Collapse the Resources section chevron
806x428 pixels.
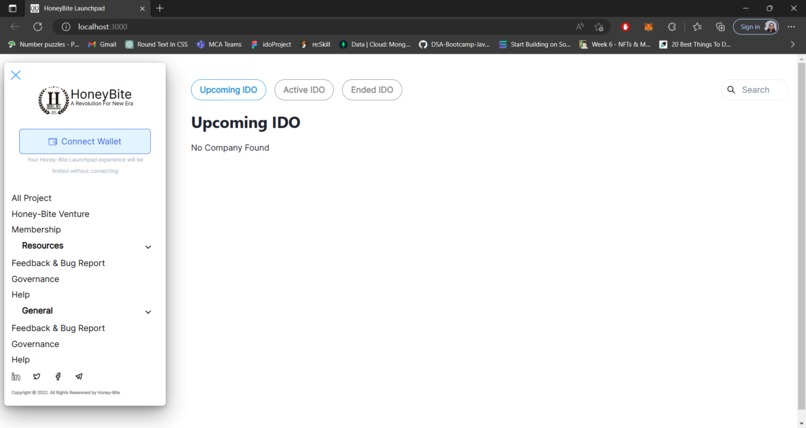pos(148,247)
